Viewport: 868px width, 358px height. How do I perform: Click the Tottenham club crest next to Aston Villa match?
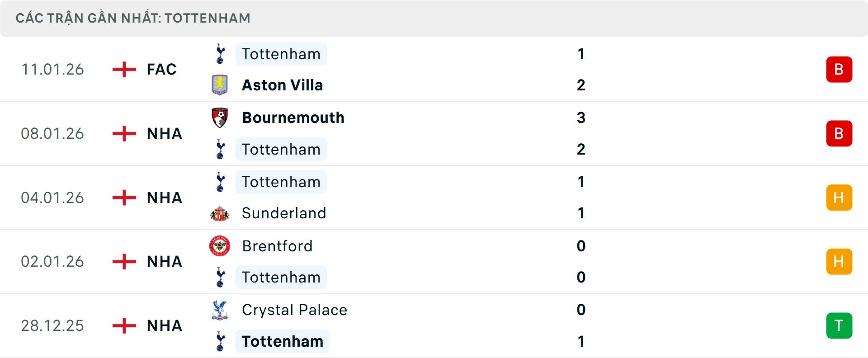pos(220,54)
